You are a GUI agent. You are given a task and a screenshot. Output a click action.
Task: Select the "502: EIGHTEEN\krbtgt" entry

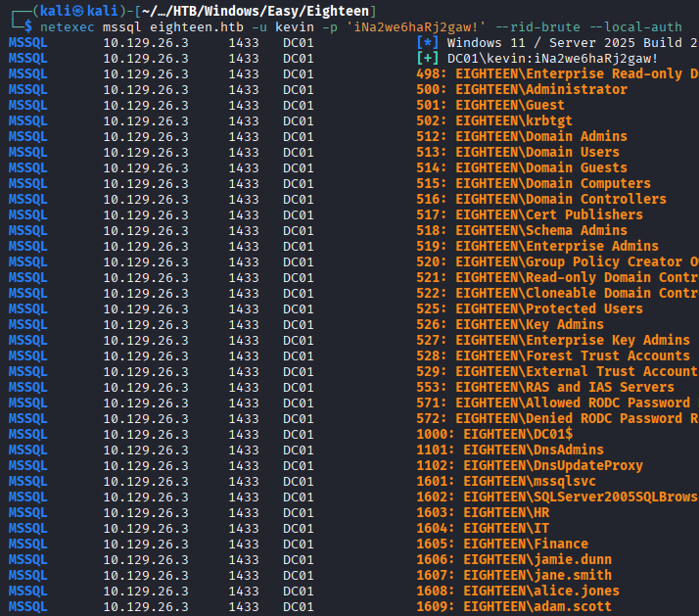494,120
